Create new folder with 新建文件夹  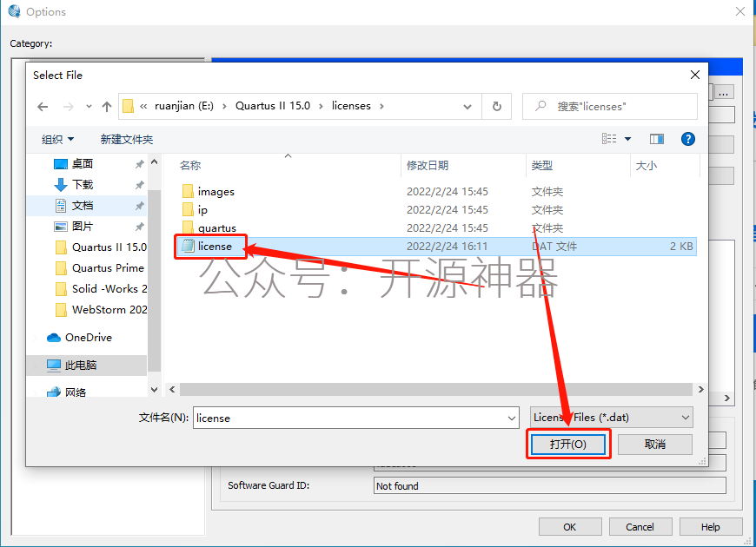[x=127, y=139]
